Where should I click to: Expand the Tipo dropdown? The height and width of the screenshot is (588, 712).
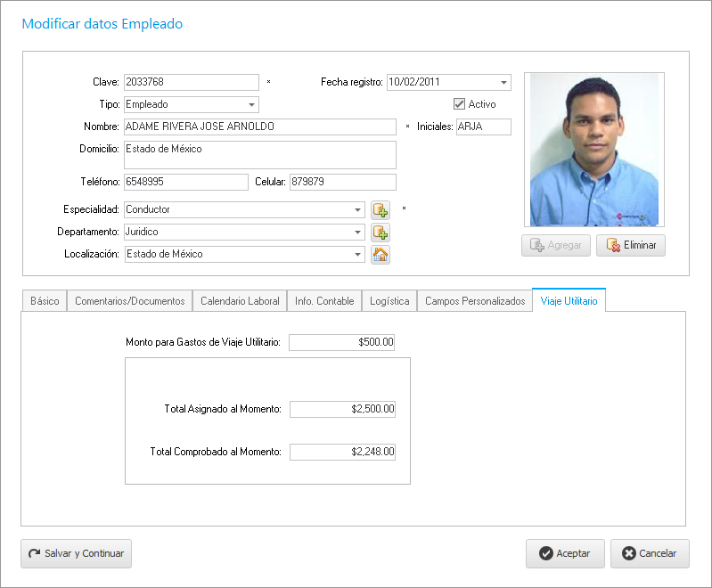click(251, 105)
